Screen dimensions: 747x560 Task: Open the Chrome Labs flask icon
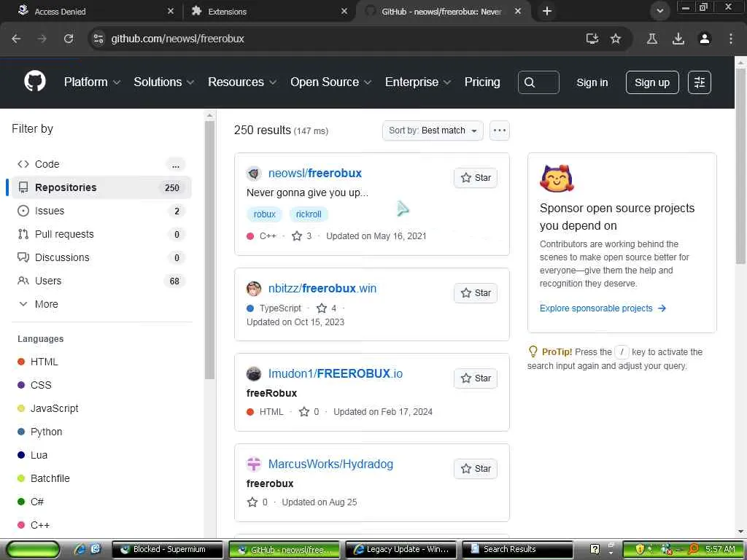pos(652,39)
